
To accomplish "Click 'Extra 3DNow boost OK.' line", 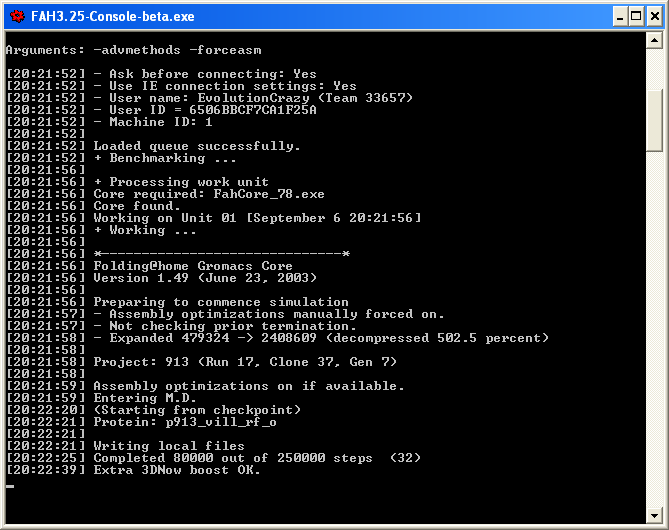I will [x=134, y=470].
